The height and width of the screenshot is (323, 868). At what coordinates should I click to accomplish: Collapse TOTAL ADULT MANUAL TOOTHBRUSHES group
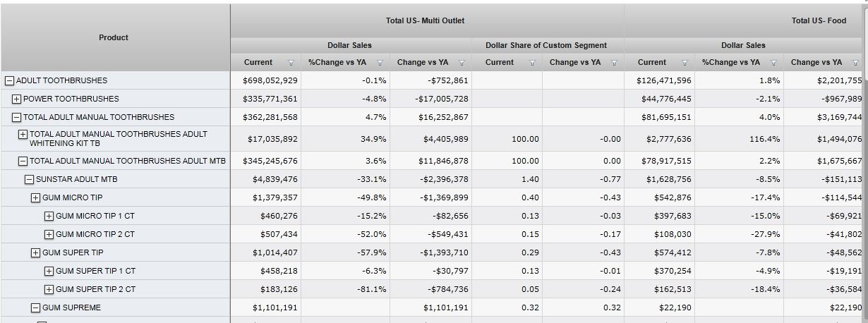click(17, 117)
